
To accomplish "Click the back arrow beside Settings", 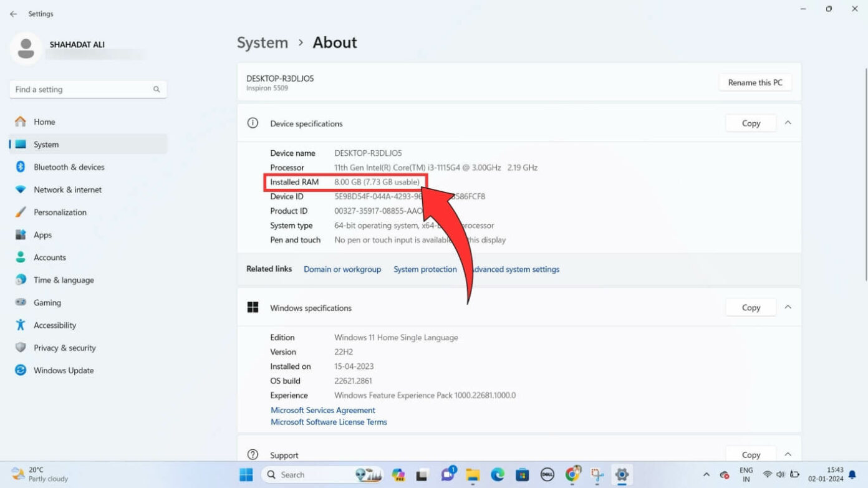I will pos(13,14).
